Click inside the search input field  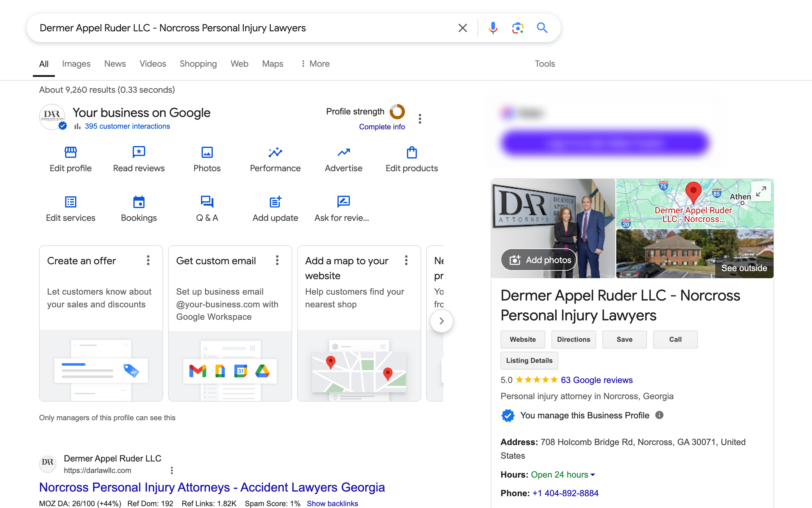click(x=235, y=28)
